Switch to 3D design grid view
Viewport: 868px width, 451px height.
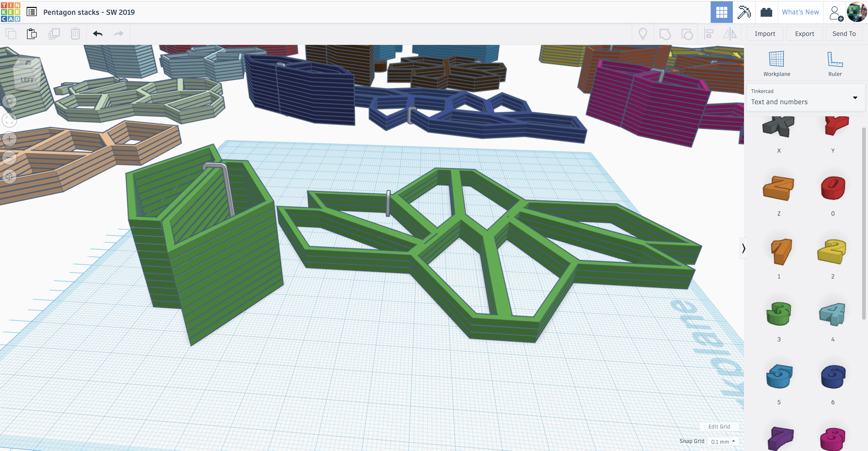pos(722,12)
